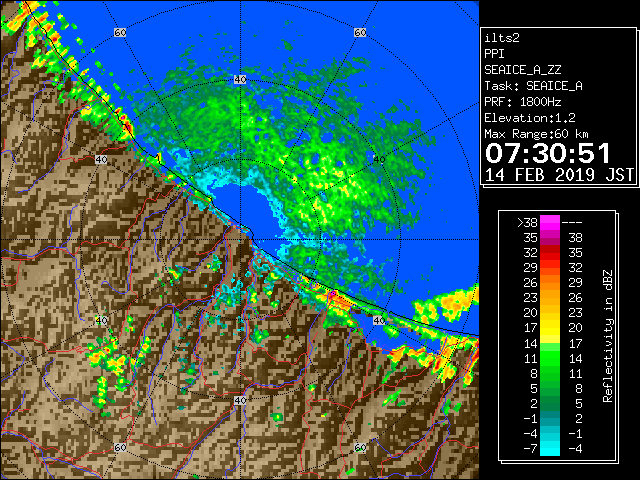
Task: Click the '60' ring label in upper-right ocean
Action: tap(360, 33)
